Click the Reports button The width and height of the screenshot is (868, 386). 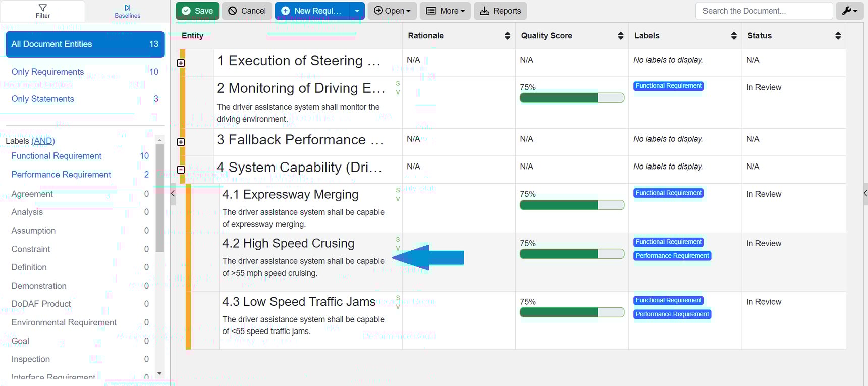[x=500, y=11]
